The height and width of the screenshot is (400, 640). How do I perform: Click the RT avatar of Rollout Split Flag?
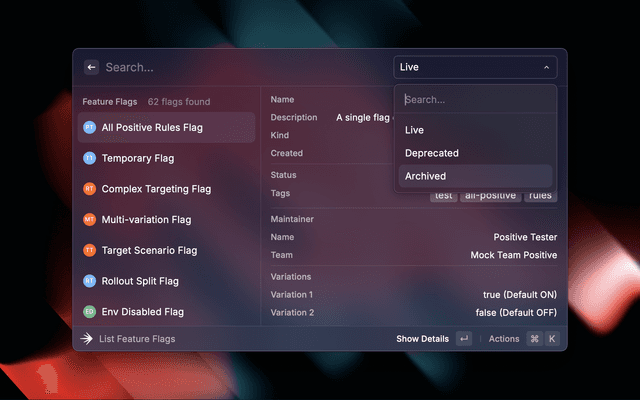click(89, 281)
